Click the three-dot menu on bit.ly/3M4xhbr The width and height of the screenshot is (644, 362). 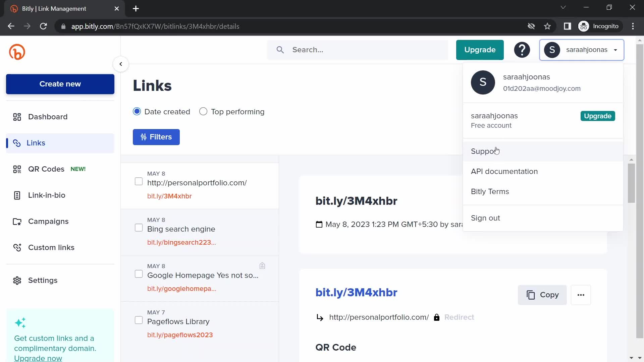pyautogui.click(x=582, y=295)
